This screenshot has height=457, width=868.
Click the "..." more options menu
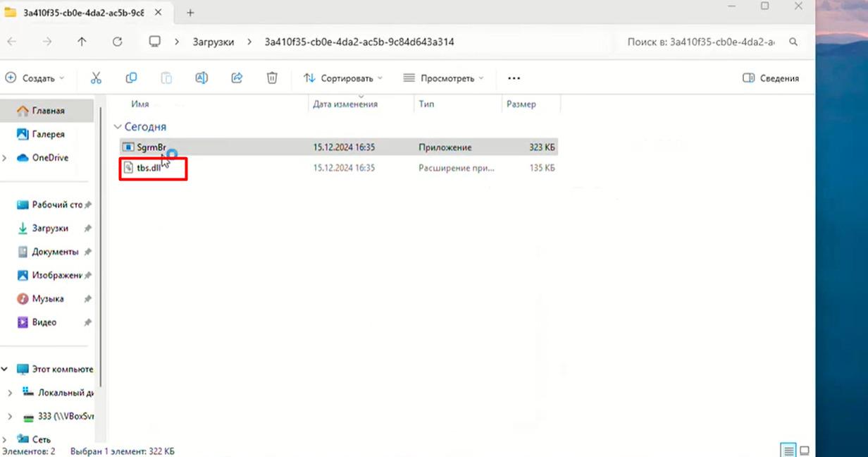pos(514,78)
